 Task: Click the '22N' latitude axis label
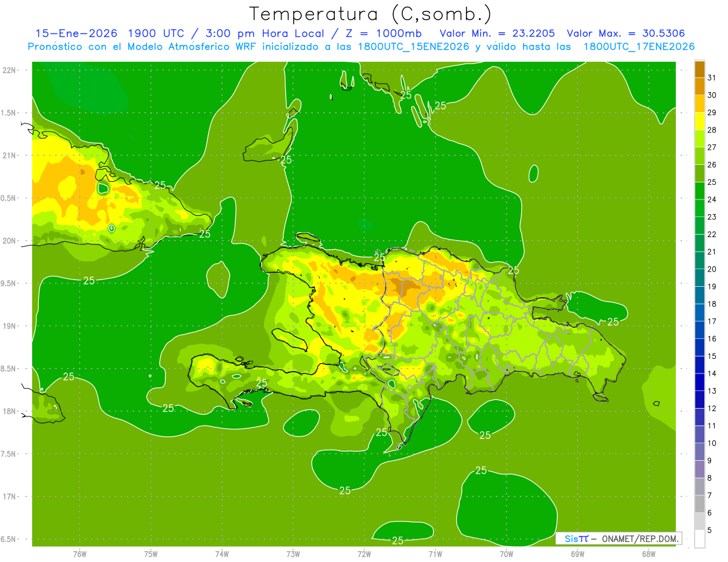tap(9, 70)
